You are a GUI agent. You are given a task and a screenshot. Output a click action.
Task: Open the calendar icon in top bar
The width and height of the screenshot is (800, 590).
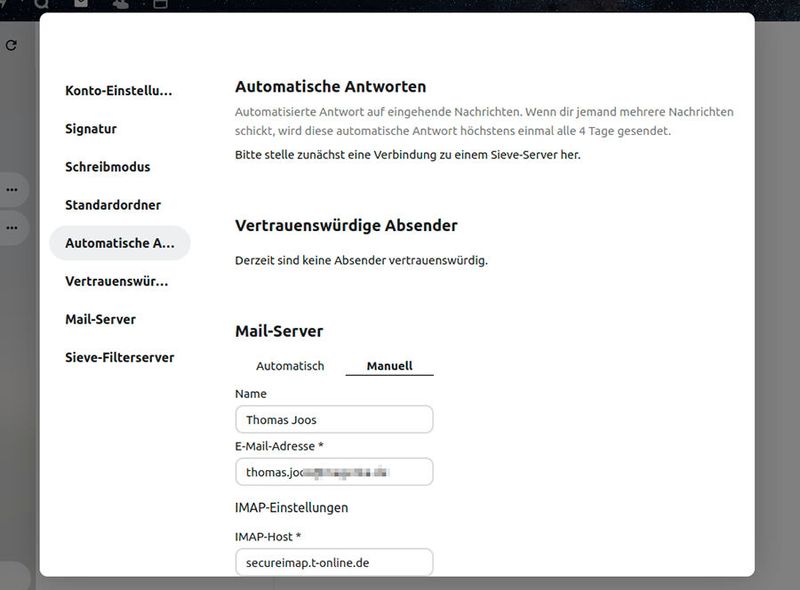pos(160,5)
